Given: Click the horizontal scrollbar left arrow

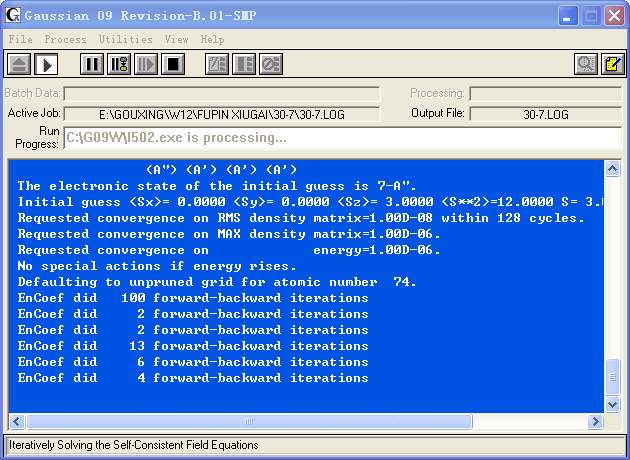Looking at the screenshot, I should 17,421.
